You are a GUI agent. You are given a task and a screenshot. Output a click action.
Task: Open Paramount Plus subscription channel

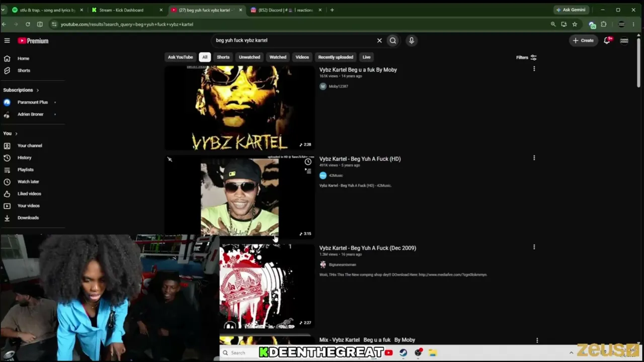coord(33,102)
